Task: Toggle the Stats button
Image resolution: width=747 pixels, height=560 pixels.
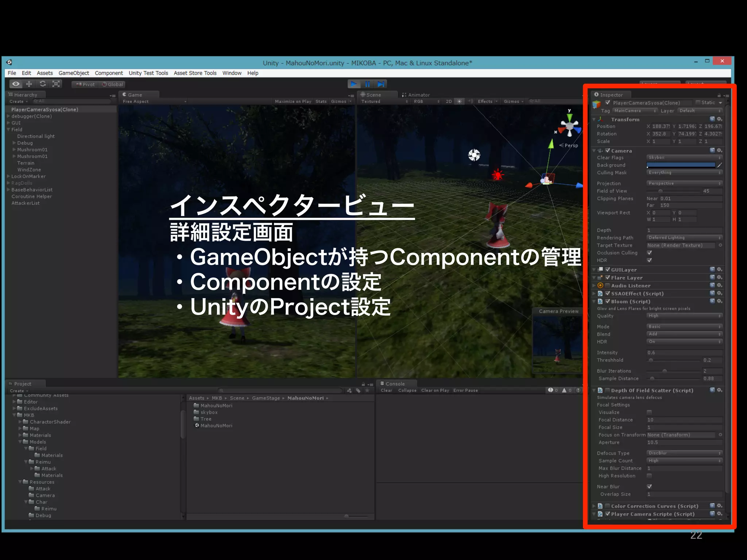Action: (x=321, y=101)
